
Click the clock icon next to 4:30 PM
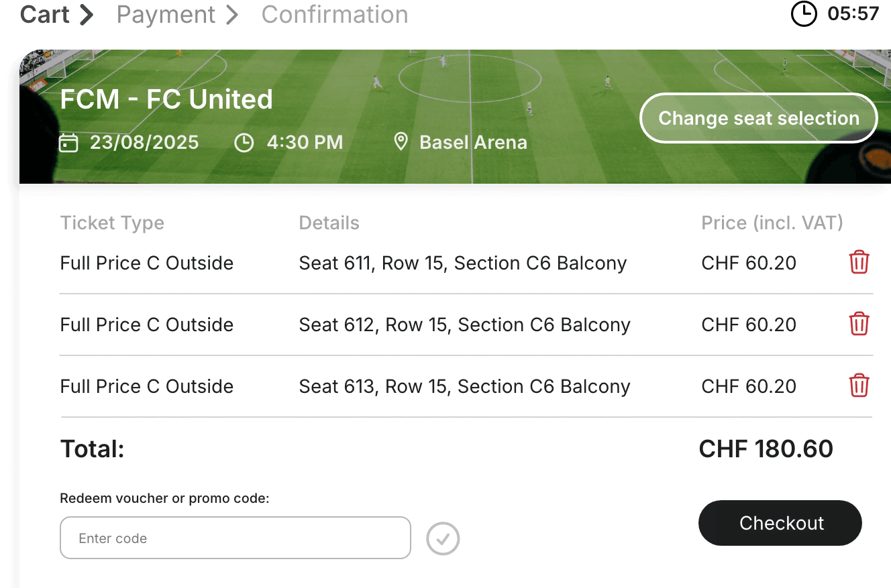tap(244, 143)
